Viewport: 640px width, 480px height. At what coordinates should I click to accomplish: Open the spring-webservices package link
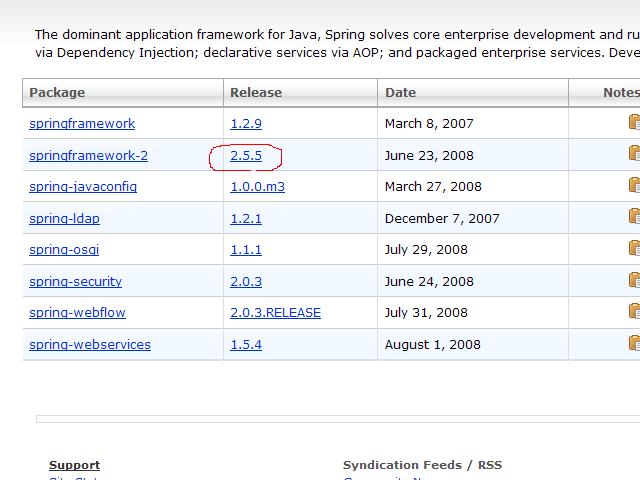pos(90,344)
